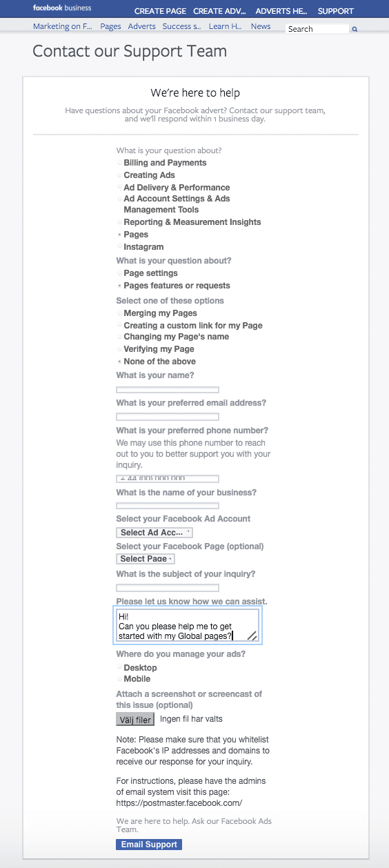Click the search magnifier icon
This screenshot has height=868, width=389.
point(355,30)
